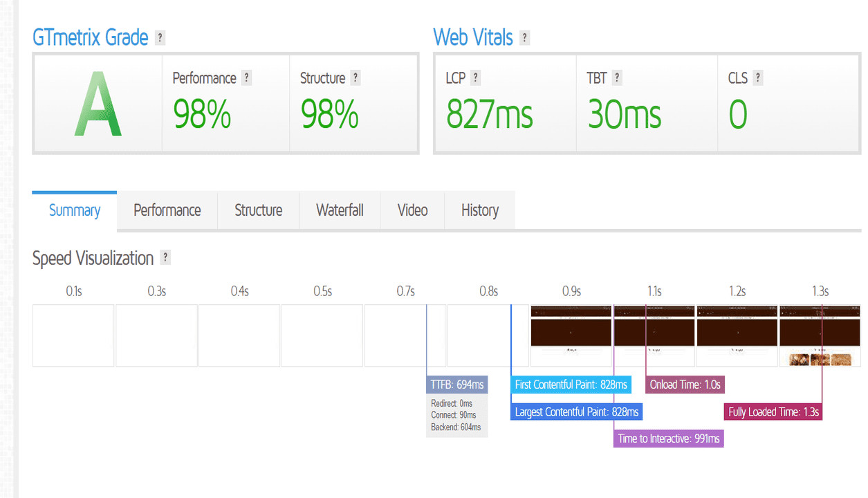Image resolution: width=868 pixels, height=498 pixels.
Task: Select the 1.3s filmstrip frame
Action: tap(820, 335)
